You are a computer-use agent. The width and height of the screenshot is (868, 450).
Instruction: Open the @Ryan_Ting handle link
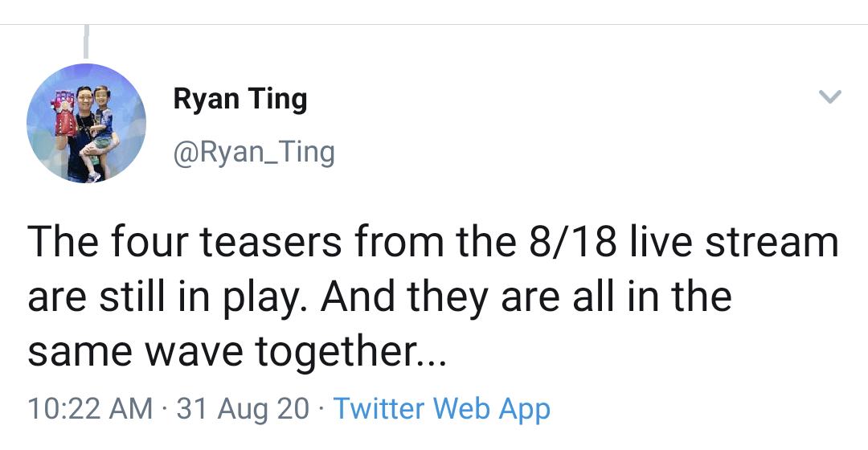point(254,151)
